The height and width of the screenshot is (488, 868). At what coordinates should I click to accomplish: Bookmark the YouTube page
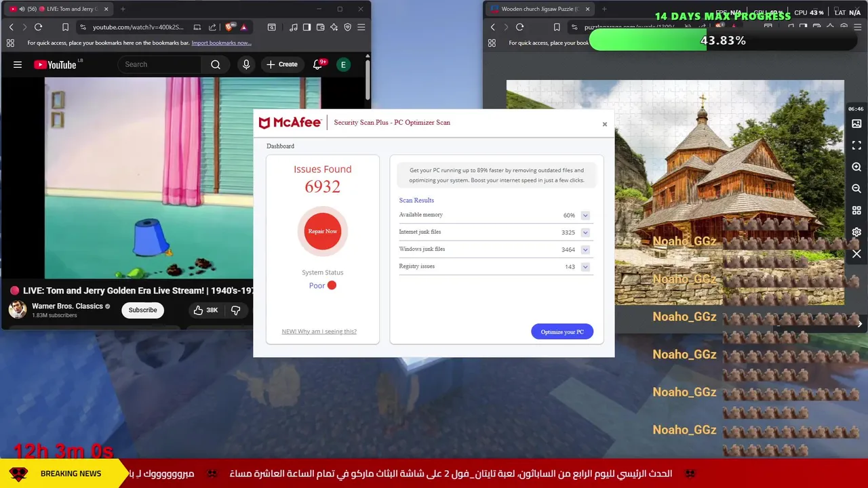pos(65,27)
